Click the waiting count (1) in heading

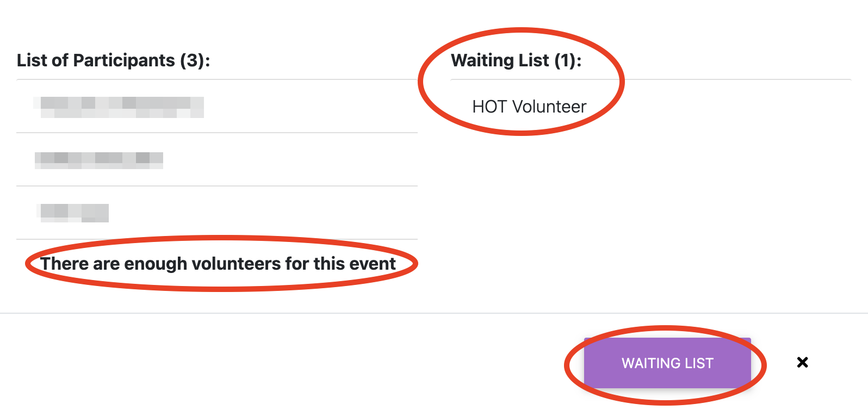565,60
